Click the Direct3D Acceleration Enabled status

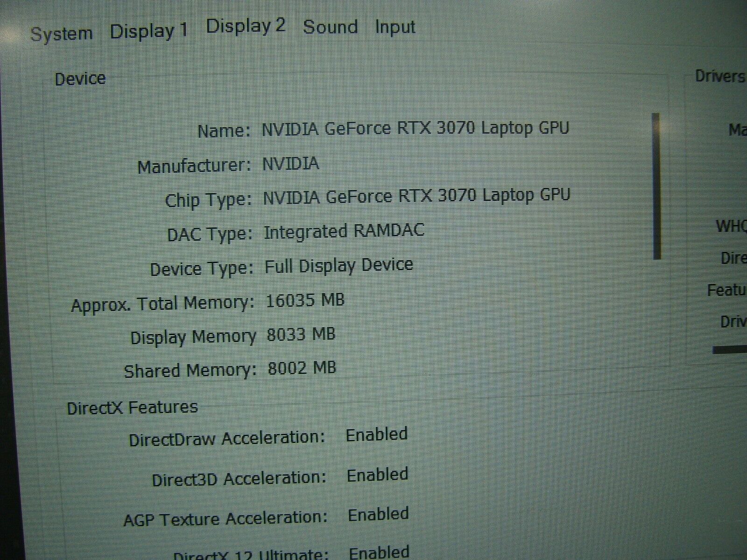377,475
